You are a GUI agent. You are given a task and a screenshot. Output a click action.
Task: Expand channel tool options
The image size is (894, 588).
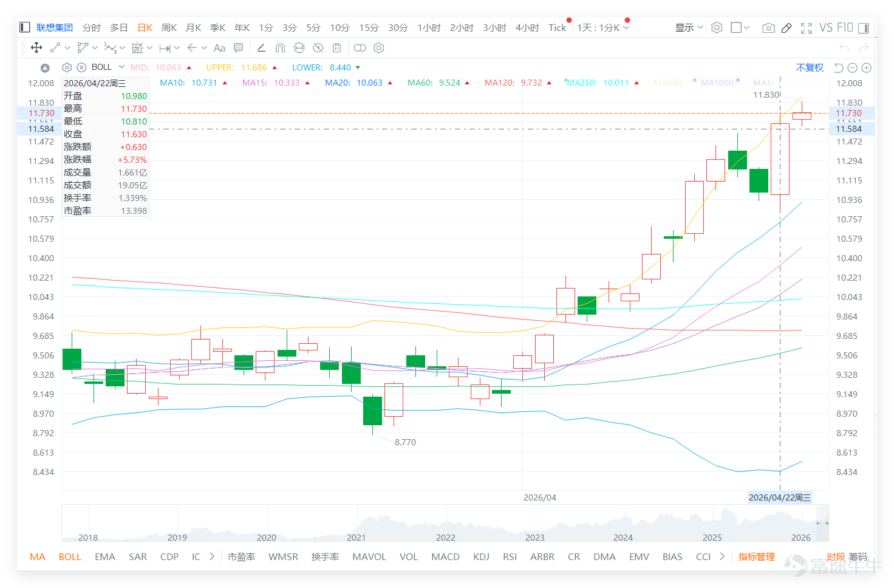95,47
